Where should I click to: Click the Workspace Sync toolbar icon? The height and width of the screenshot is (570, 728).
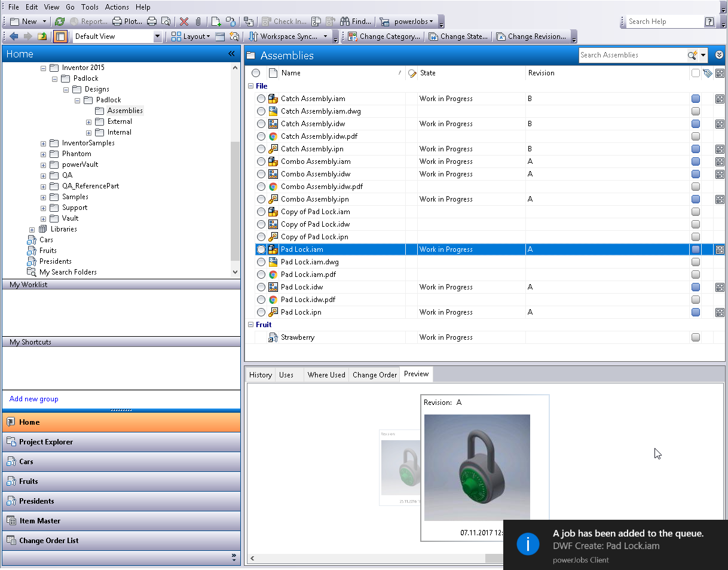(x=253, y=36)
